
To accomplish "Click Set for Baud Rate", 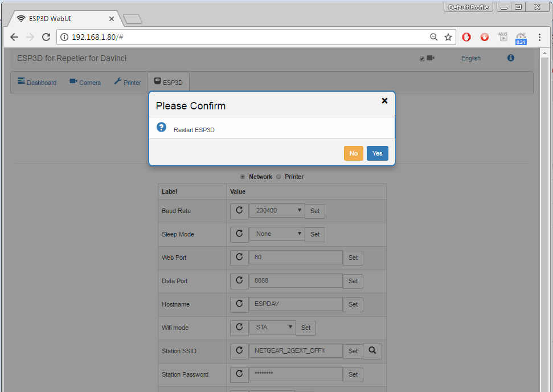I will tap(315, 211).
